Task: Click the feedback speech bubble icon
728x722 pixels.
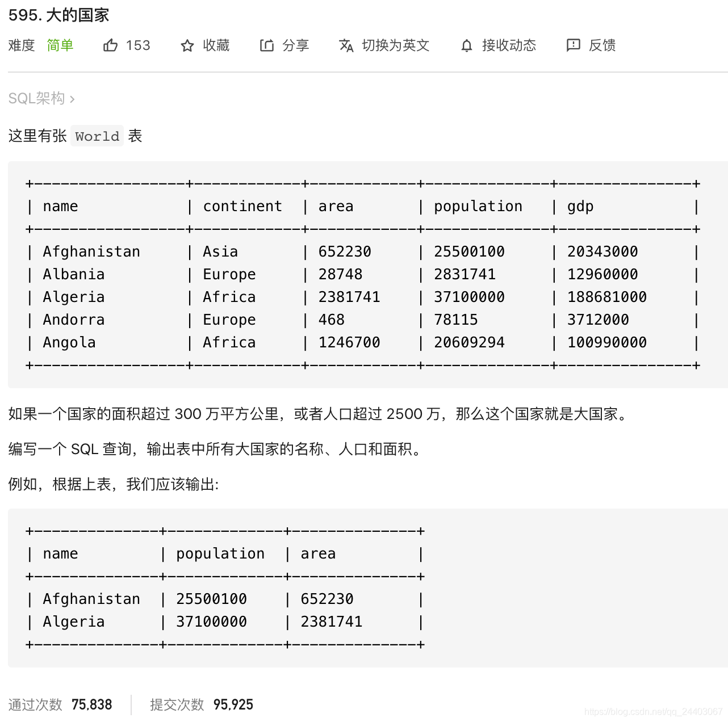Action: (574, 45)
